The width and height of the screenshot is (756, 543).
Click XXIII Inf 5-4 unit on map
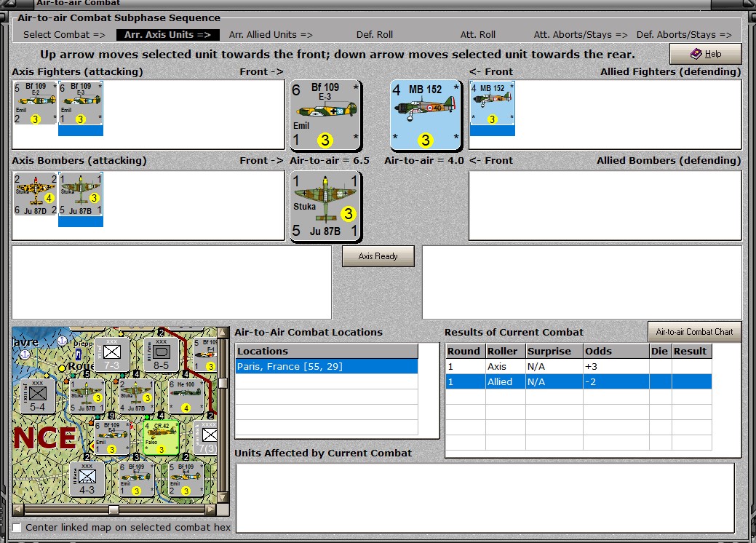pyautogui.click(x=38, y=397)
